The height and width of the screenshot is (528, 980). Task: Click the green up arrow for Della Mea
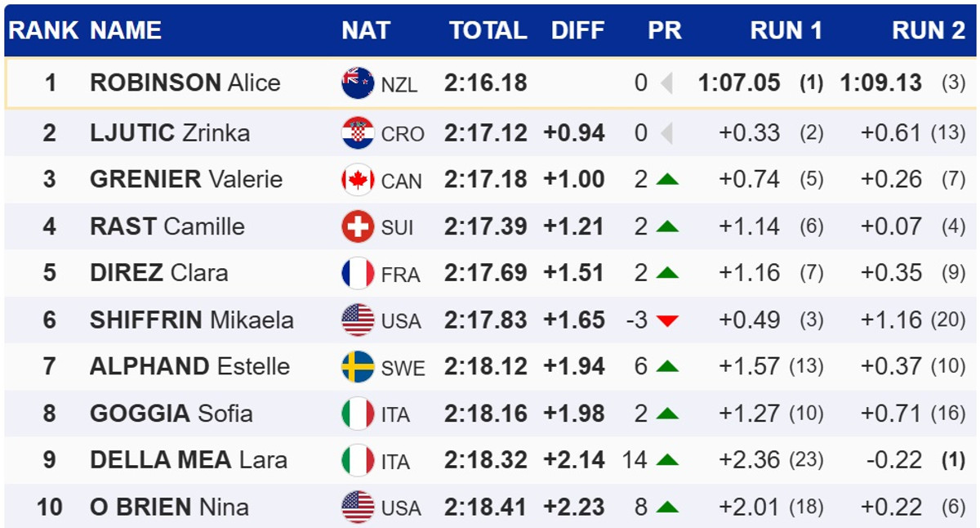click(667, 461)
